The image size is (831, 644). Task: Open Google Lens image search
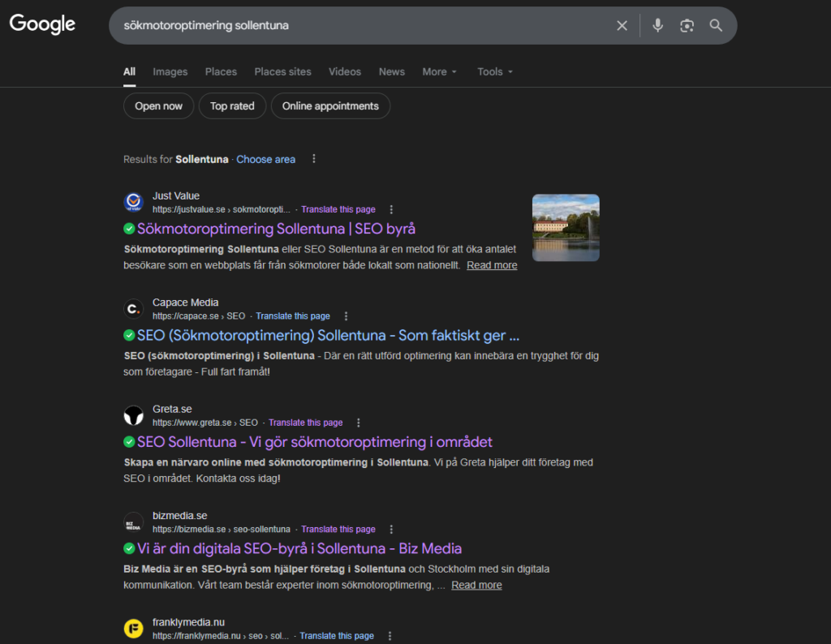point(687,26)
